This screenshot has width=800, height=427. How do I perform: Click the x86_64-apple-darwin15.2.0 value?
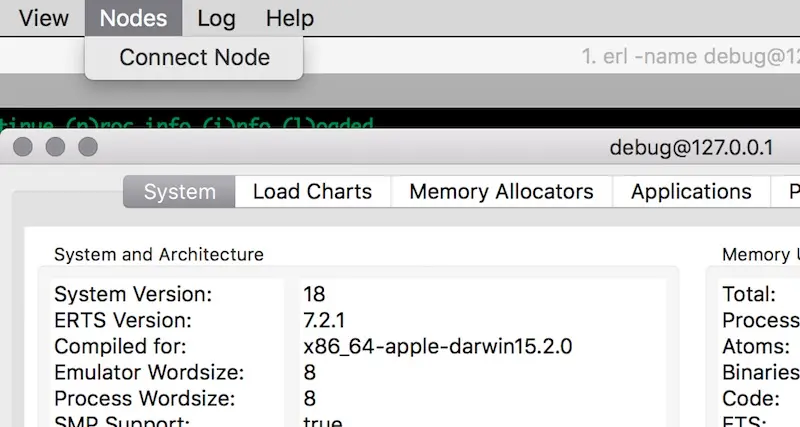(438, 346)
